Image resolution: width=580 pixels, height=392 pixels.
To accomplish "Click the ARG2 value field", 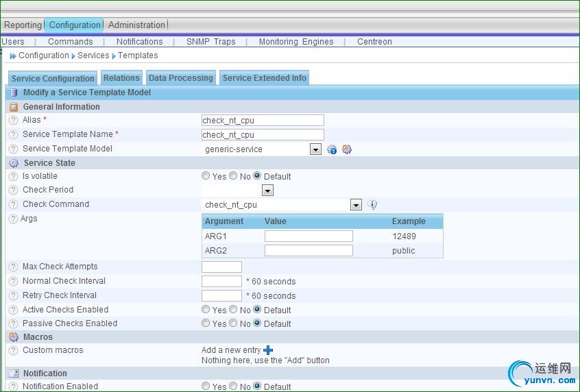I will coord(309,251).
